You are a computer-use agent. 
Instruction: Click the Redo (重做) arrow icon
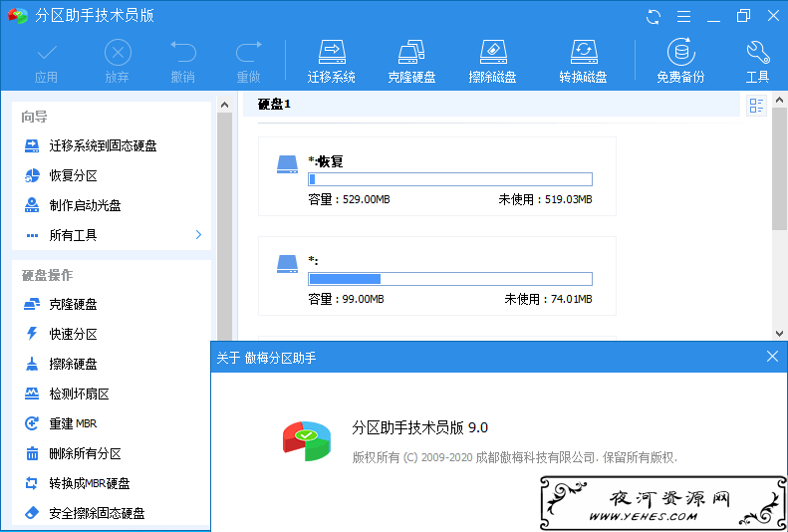[x=248, y=52]
